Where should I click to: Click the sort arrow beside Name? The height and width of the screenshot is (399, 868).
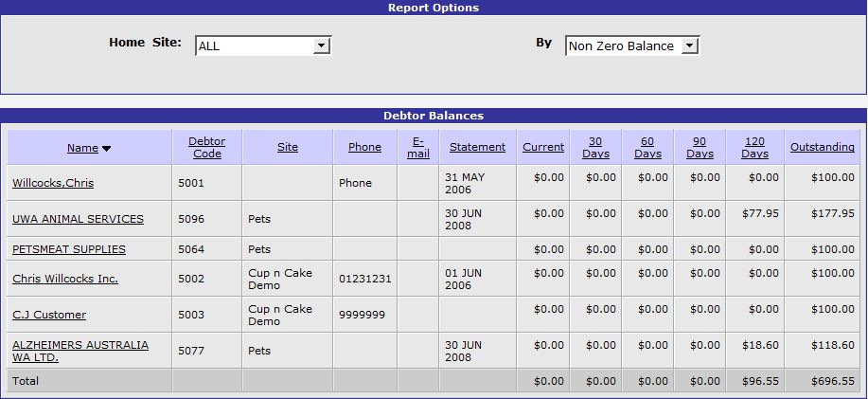point(107,148)
